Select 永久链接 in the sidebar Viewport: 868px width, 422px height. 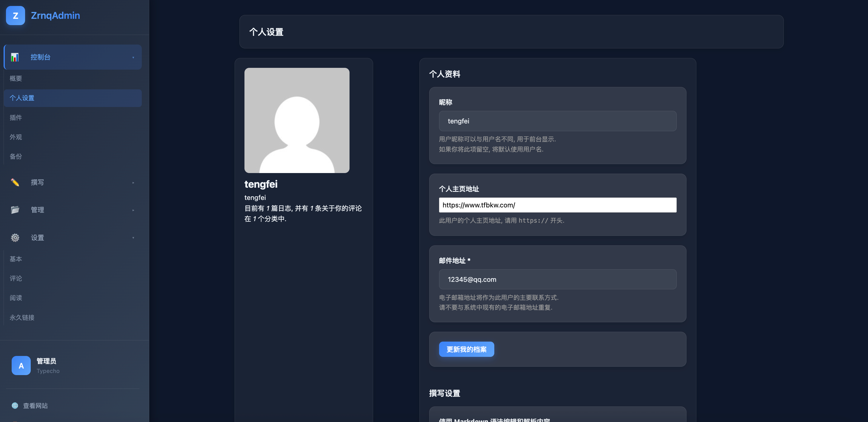[22, 317]
